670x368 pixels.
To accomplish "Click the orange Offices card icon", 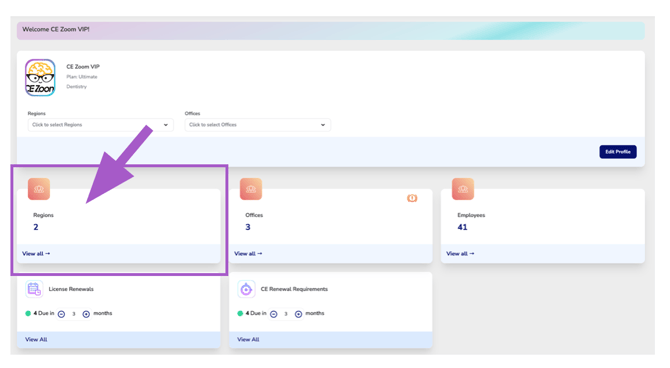I will (251, 189).
